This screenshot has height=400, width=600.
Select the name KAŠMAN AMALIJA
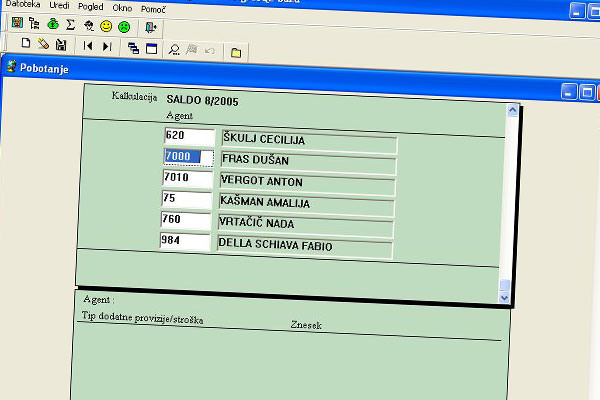[265, 202]
